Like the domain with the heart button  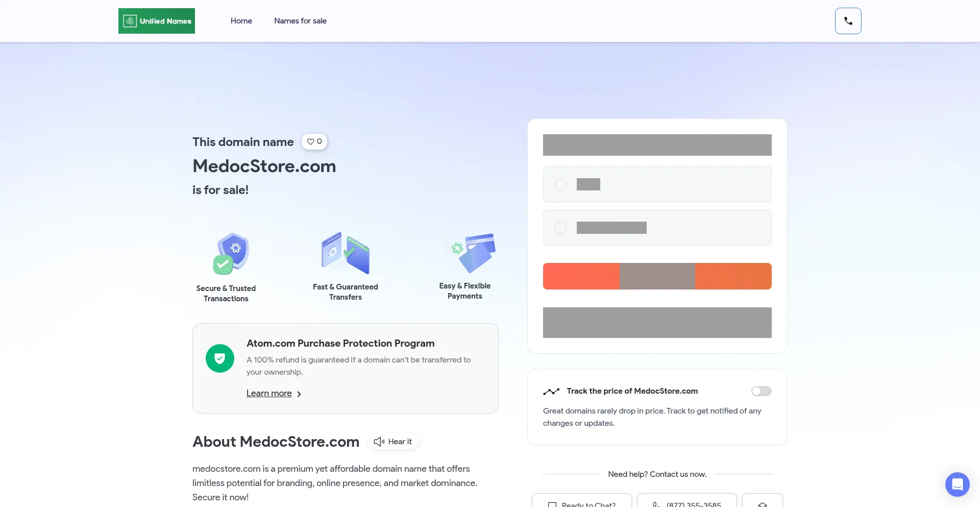tap(314, 141)
